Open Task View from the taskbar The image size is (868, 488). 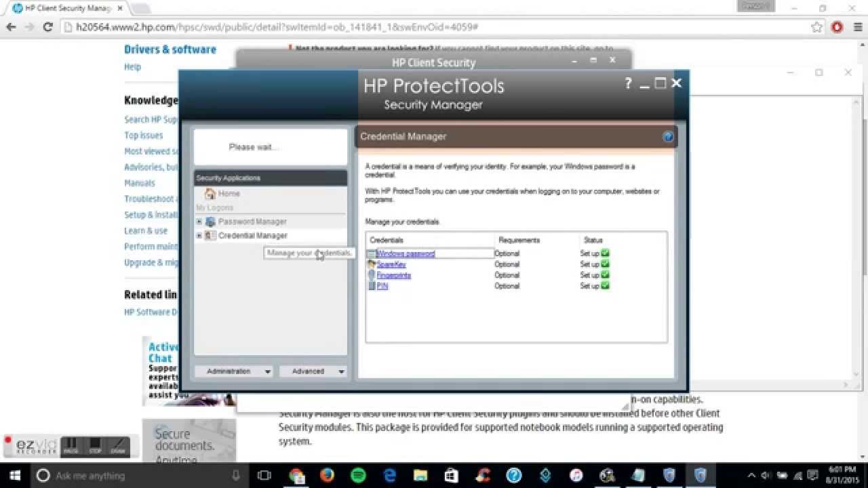(264, 475)
